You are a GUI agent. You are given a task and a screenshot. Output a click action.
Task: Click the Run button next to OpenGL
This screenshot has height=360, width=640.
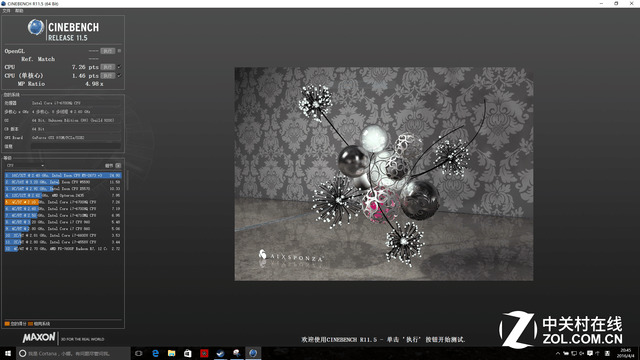pos(108,51)
